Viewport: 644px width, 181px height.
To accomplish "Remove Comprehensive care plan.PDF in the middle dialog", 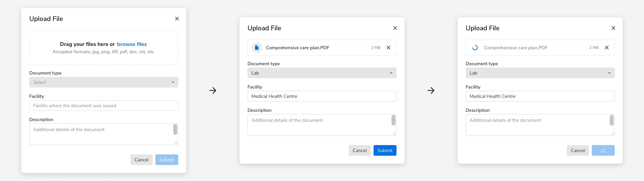I will pyautogui.click(x=389, y=48).
